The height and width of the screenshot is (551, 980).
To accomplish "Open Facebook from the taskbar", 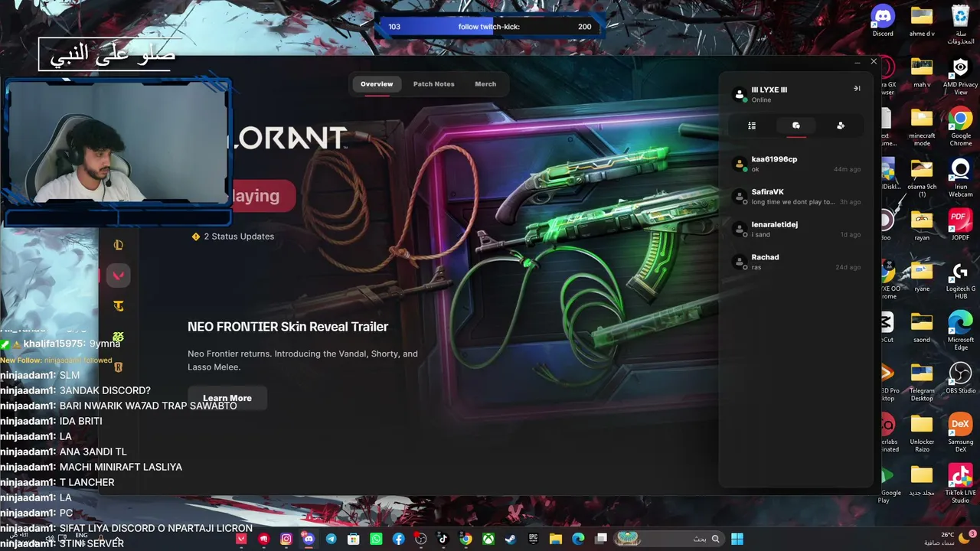I will tap(398, 540).
